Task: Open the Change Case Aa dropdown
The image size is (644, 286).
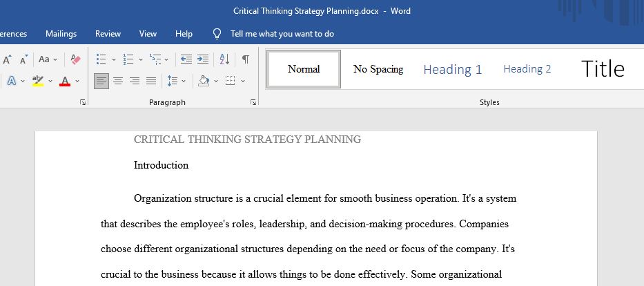Action: coord(48,59)
